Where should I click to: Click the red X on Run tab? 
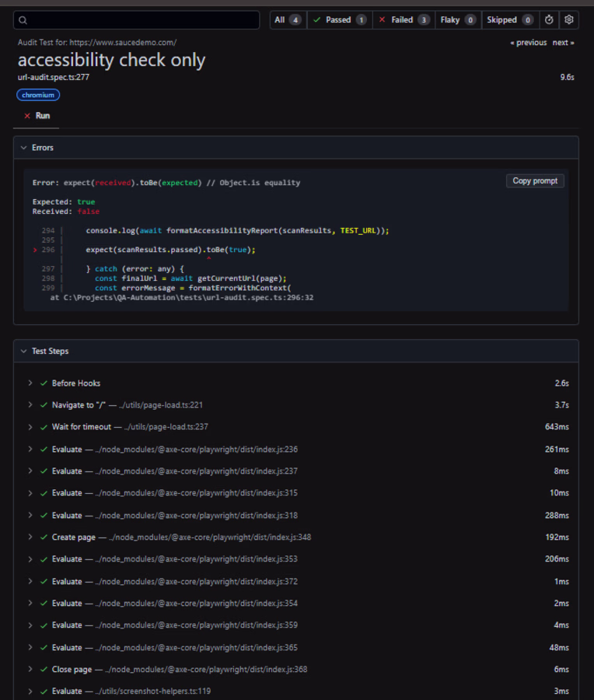click(x=27, y=116)
